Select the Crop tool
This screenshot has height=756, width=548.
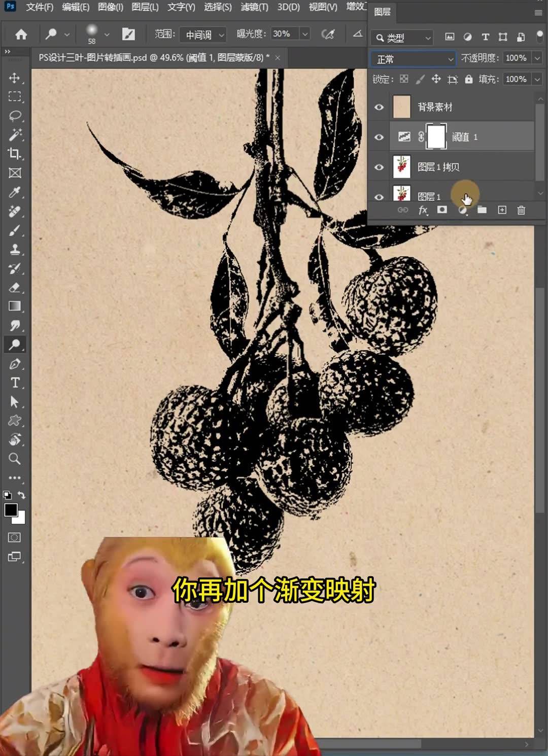15,154
